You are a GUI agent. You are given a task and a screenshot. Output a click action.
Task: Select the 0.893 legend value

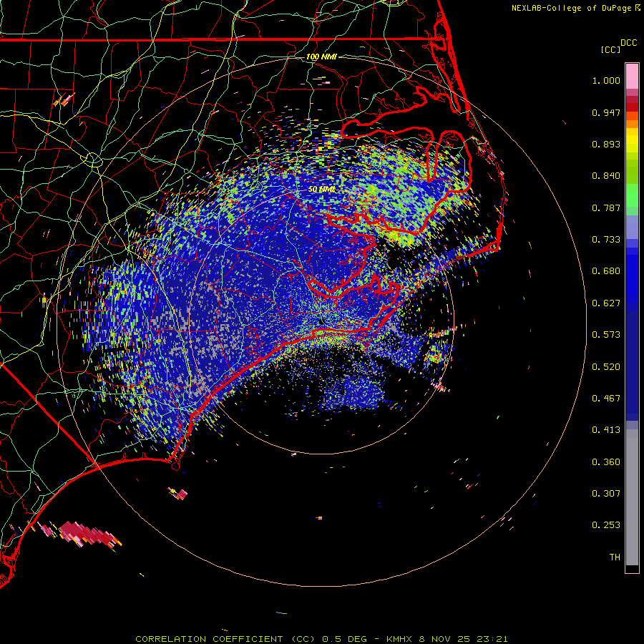pyautogui.click(x=606, y=144)
